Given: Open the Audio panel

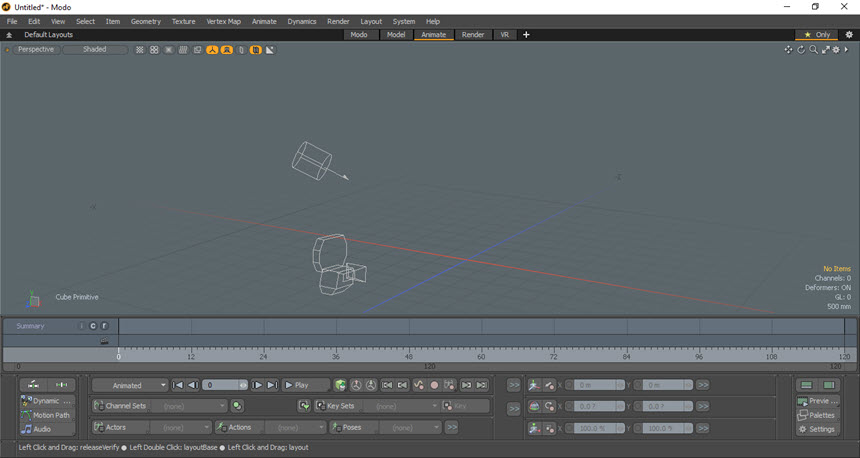Looking at the screenshot, I should pos(42,429).
